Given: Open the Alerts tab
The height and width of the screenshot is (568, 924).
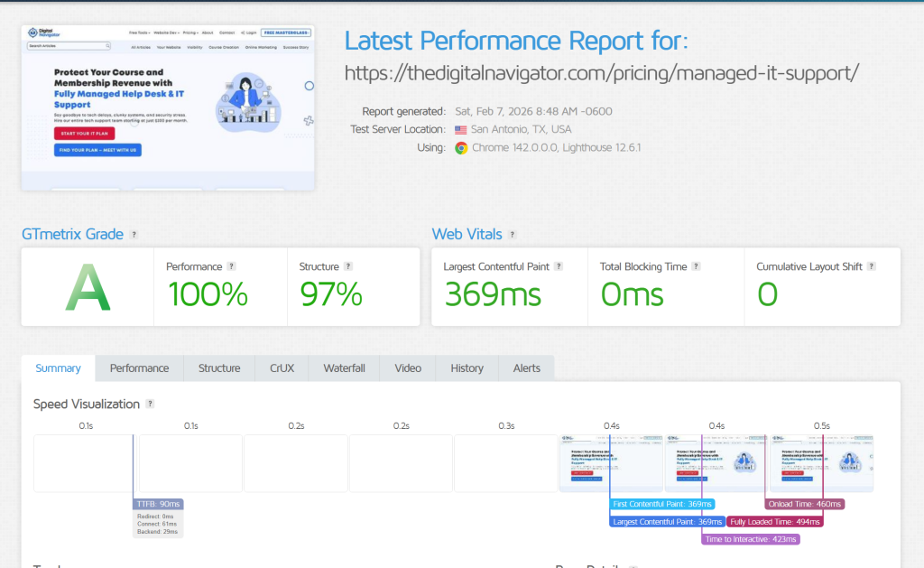Looking at the screenshot, I should pos(526,368).
